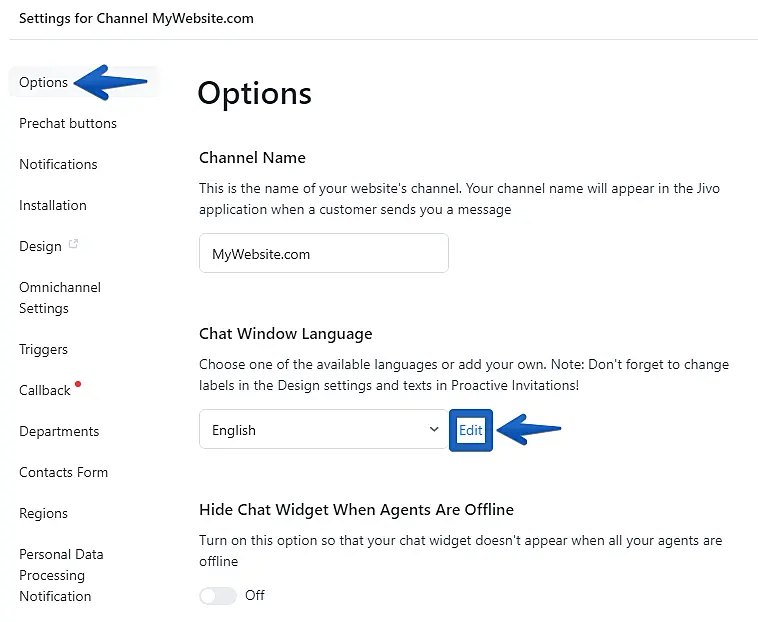
Task: Open Personal Data Processing Notification
Action: 61,575
